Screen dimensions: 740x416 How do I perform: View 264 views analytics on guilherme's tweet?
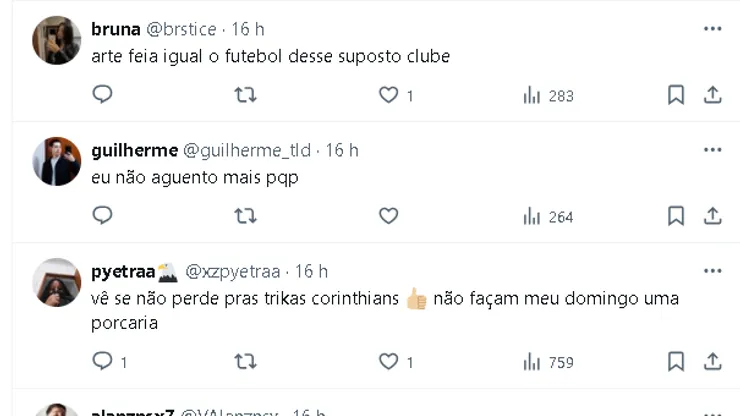[x=548, y=216]
